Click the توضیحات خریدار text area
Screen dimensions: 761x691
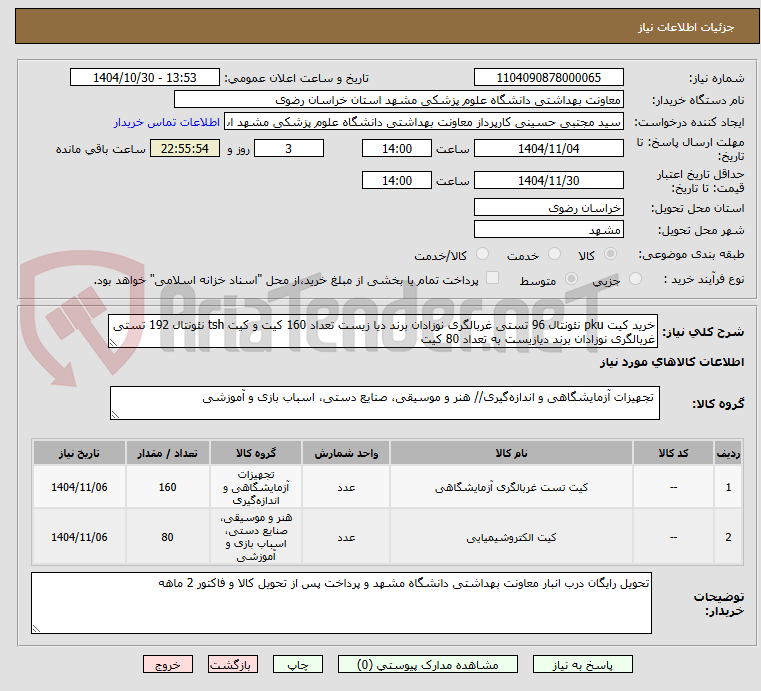point(341,603)
